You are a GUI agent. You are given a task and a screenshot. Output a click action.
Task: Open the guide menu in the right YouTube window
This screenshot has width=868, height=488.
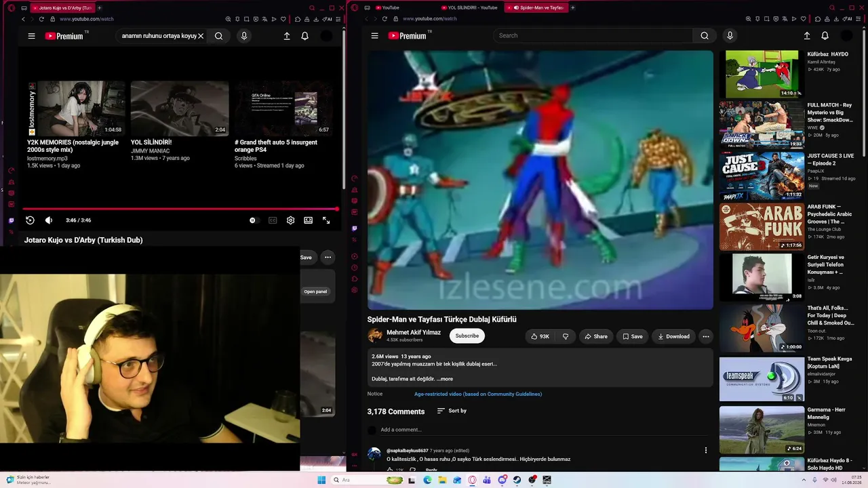coord(374,36)
